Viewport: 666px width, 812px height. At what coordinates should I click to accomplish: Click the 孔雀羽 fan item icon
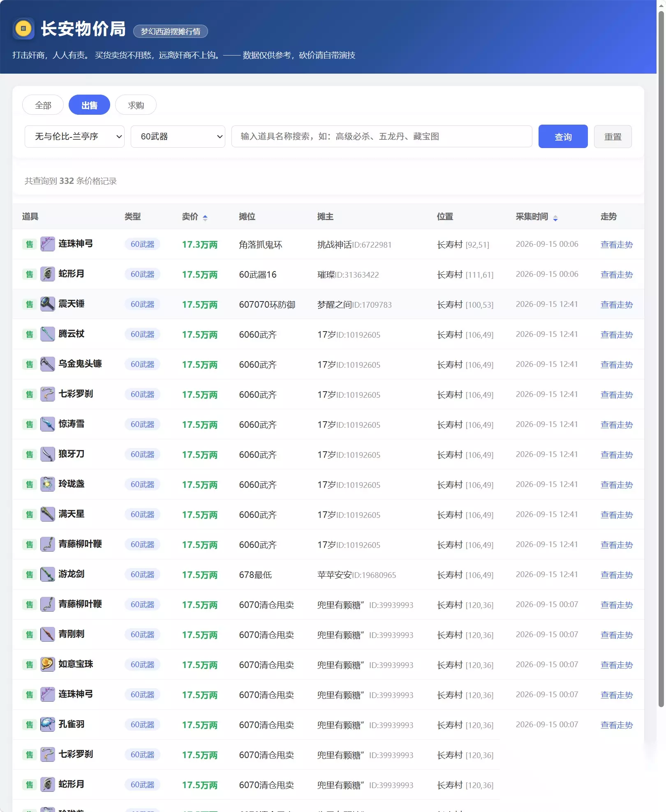47,724
